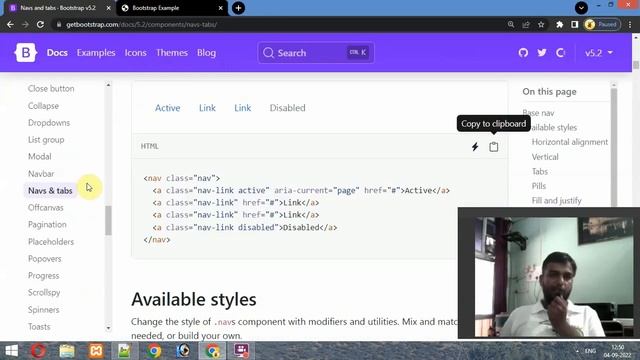The width and height of the screenshot is (640, 360).
Task: Click the sidebar scroll up arrow
Action: point(108,85)
